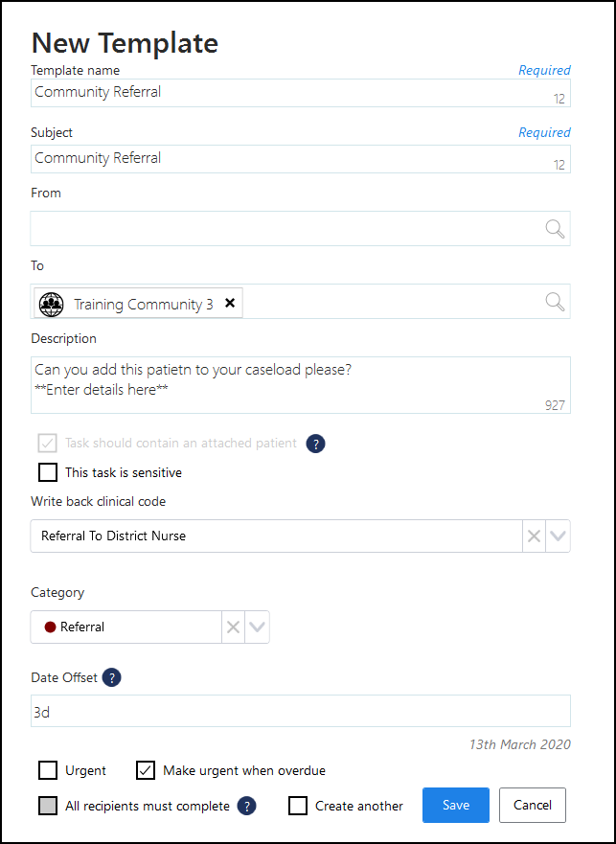This screenshot has height=844, width=616.
Task: Click into the Date Offset input field
Action: pyautogui.click(x=300, y=712)
